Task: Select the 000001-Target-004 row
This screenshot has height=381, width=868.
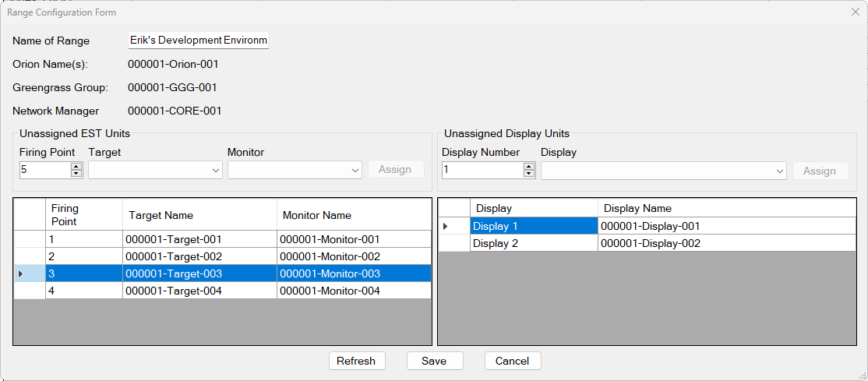Action: click(x=174, y=291)
